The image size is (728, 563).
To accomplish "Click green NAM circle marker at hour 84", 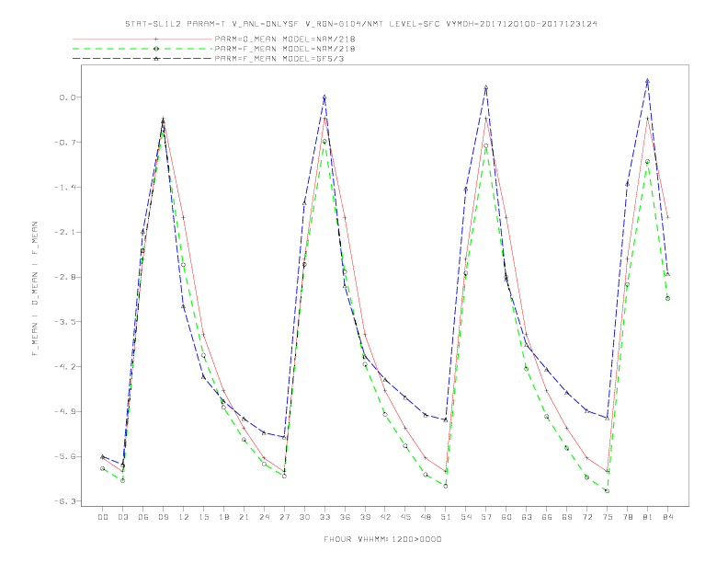I will click(667, 299).
